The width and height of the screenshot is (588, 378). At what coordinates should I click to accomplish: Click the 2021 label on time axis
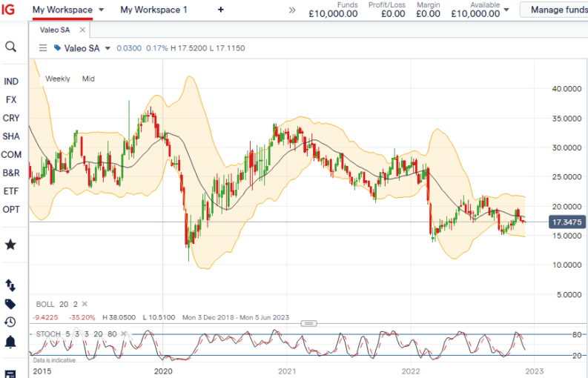[x=287, y=371]
